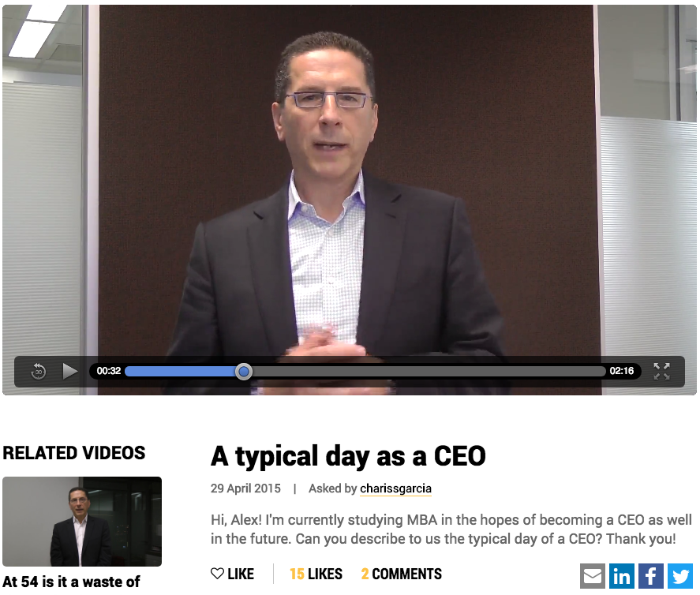700x595 pixels.
Task: Click the video progress slider knob
Action: click(x=244, y=372)
